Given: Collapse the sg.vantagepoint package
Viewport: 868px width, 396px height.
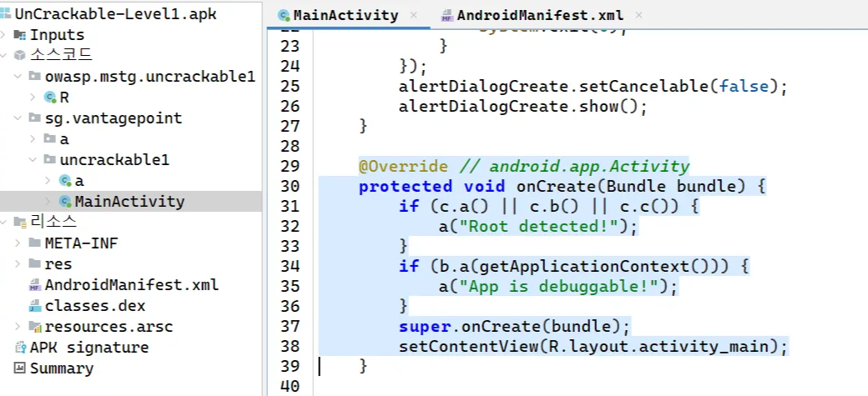Looking at the screenshot, I should tap(18, 118).
